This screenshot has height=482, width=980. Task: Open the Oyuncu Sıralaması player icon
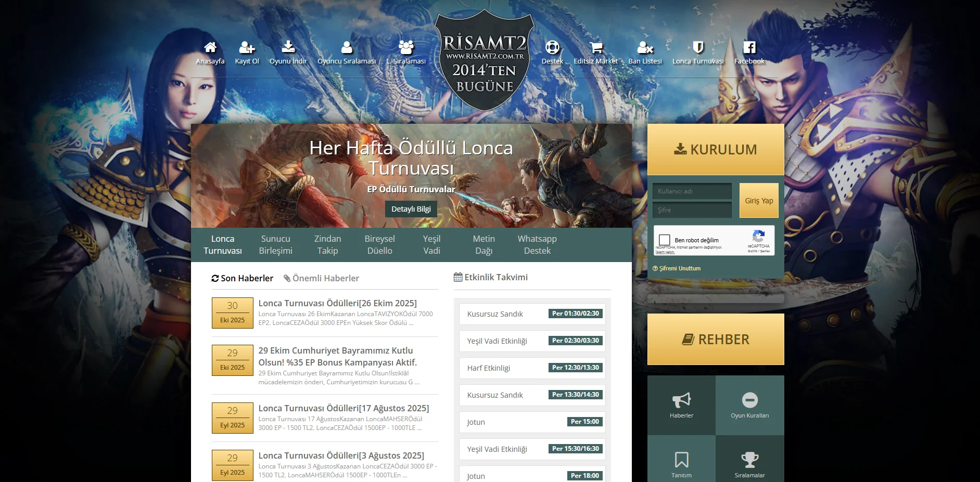[347, 48]
